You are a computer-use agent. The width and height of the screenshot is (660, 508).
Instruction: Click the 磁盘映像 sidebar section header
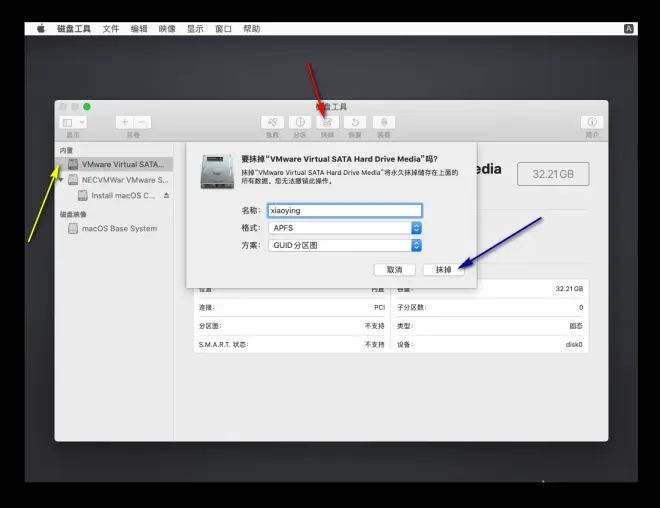73,214
